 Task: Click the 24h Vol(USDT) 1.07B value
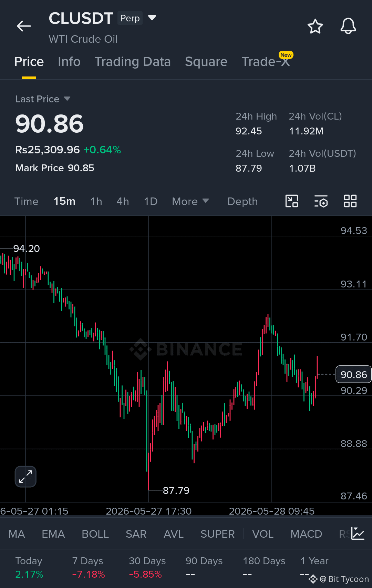click(x=302, y=168)
